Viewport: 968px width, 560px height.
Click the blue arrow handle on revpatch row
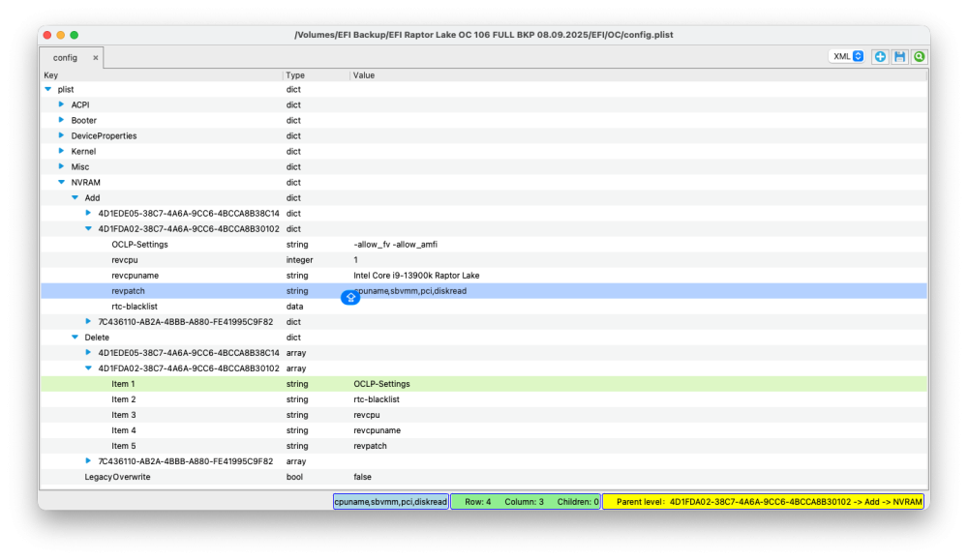[x=350, y=297]
